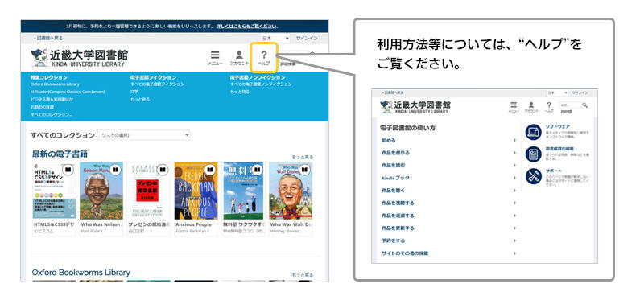Expand the 作品を読む help topic chevron
This screenshot has width=644, height=300.
point(514,166)
